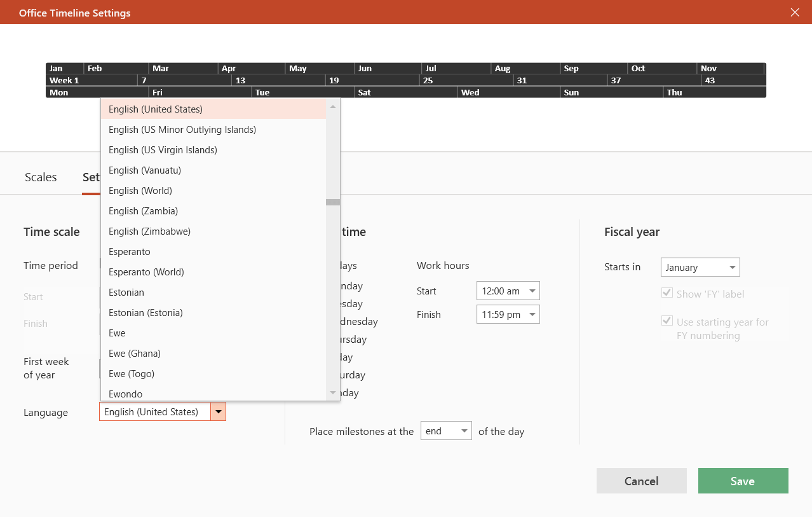Select Ewe language entry

click(x=213, y=333)
